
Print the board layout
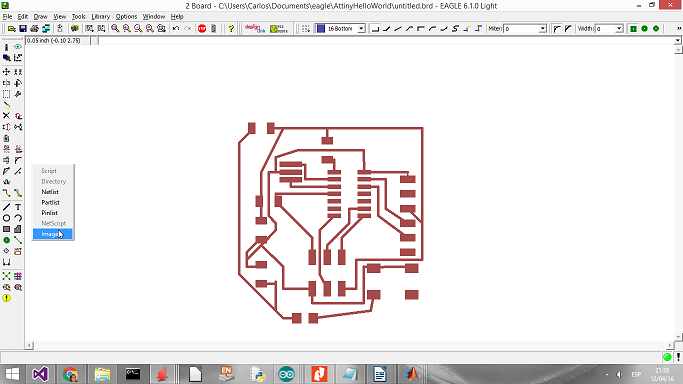click(34, 29)
